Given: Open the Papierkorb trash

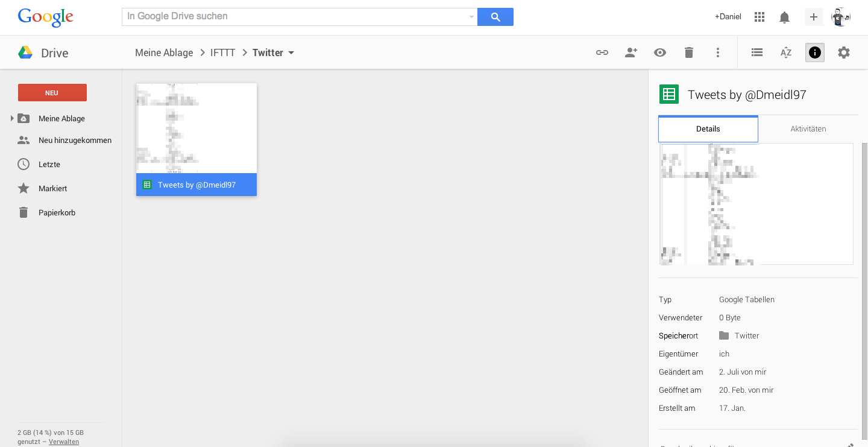Looking at the screenshot, I should pos(57,212).
